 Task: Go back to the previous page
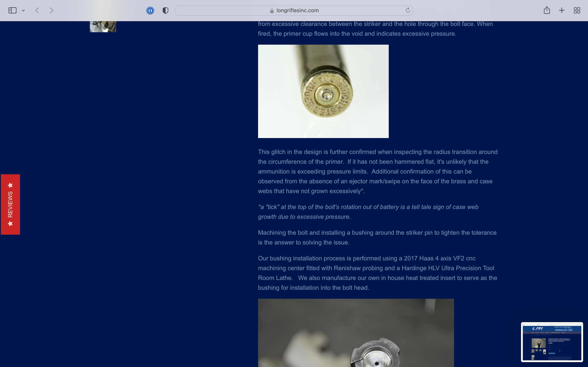(37, 10)
